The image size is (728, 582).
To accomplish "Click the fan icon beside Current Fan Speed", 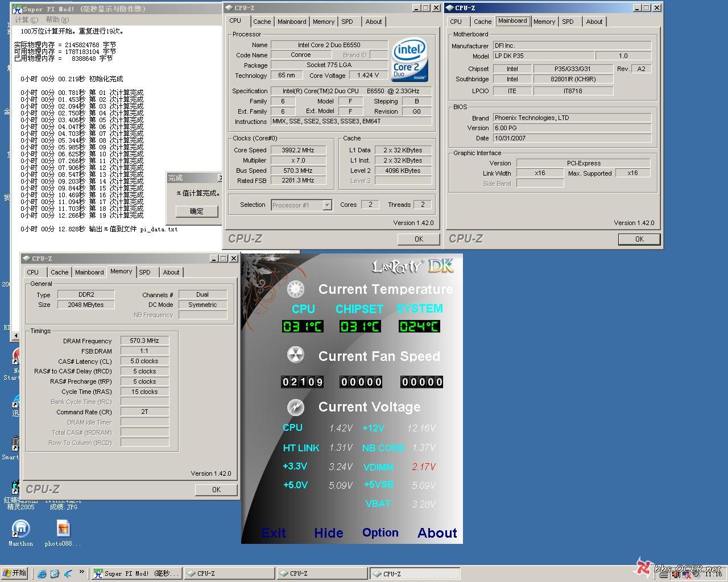I will coord(295,356).
